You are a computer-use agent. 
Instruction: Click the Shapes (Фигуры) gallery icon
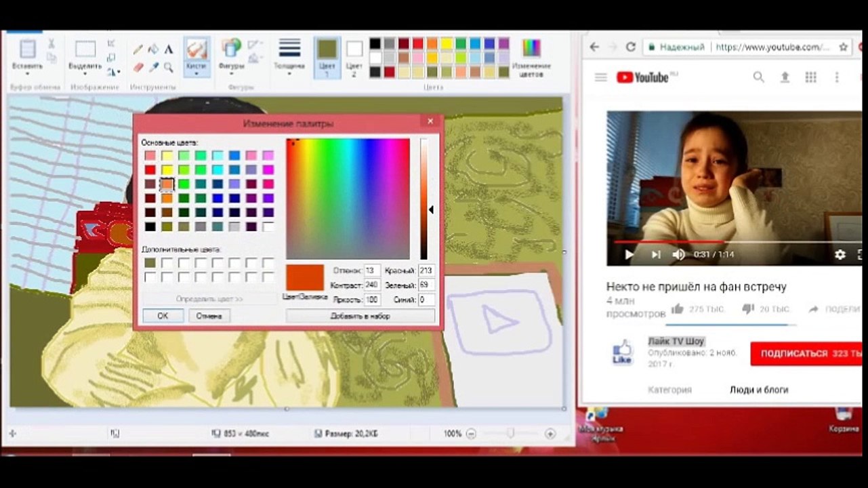pos(232,49)
